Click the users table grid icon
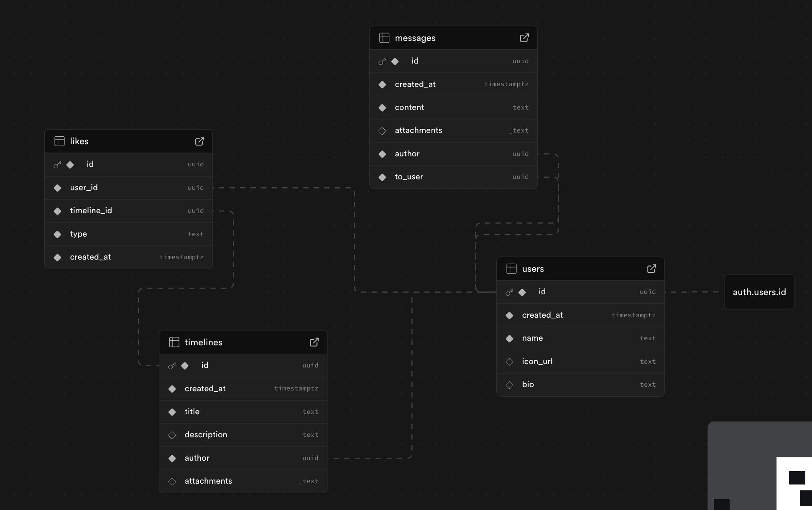Image resolution: width=812 pixels, height=510 pixels. tap(511, 269)
